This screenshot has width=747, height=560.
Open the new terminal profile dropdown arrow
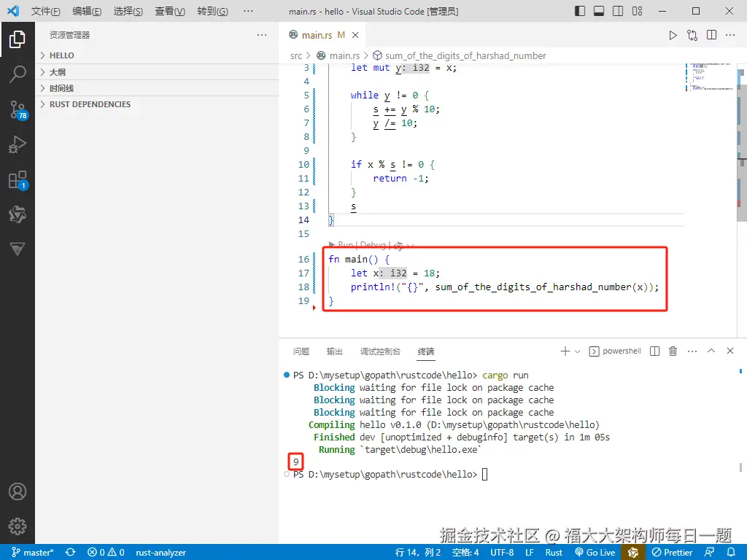(x=578, y=351)
